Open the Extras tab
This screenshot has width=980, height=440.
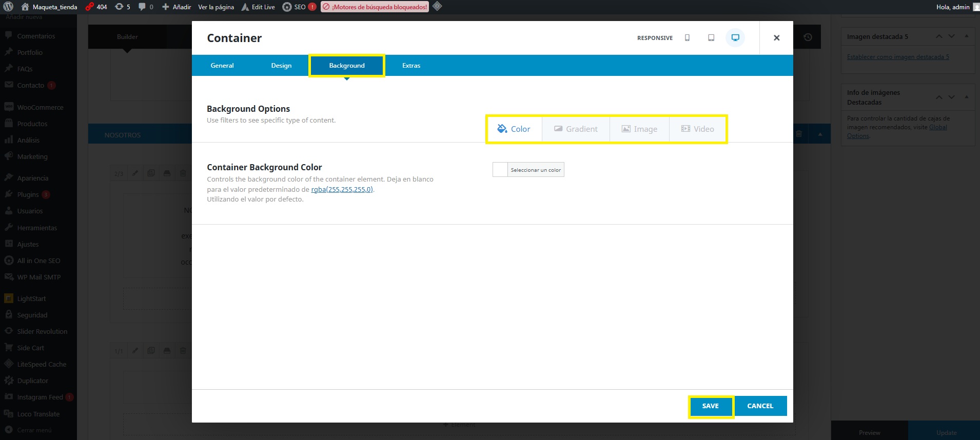[411, 66]
